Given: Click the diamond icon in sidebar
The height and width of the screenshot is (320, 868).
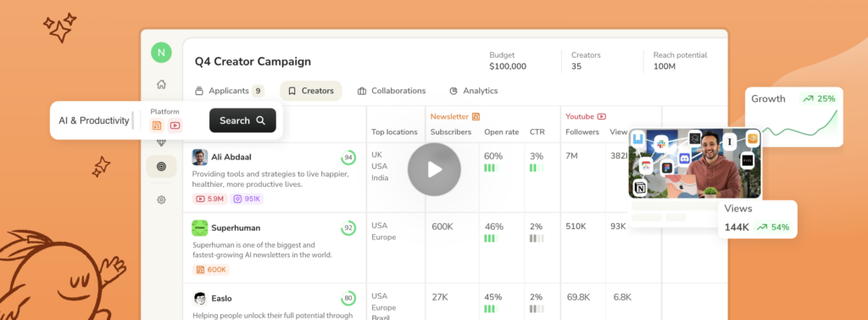Looking at the screenshot, I should (x=161, y=143).
